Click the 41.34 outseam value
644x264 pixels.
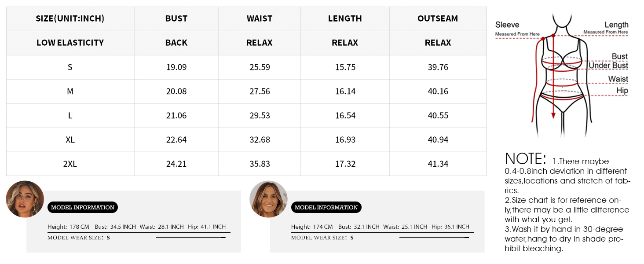coord(438,164)
